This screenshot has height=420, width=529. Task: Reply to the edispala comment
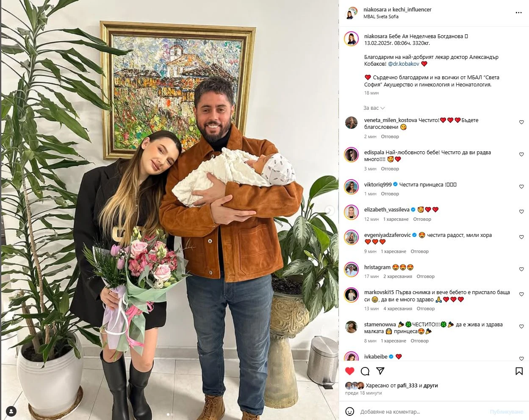(x=390, y=169)
